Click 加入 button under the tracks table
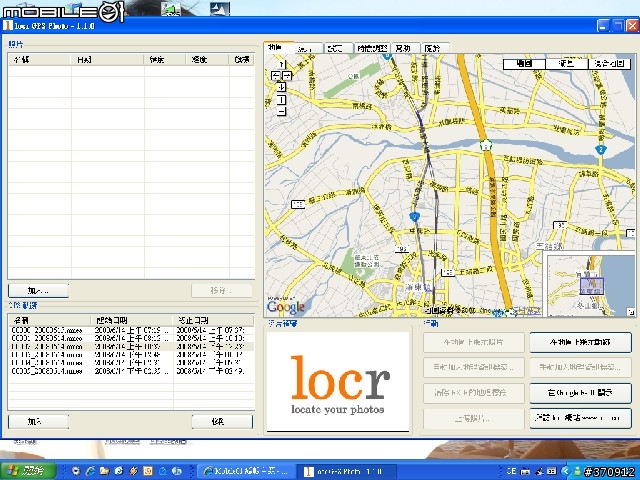The image size is (640, 480). click(38, 421)
